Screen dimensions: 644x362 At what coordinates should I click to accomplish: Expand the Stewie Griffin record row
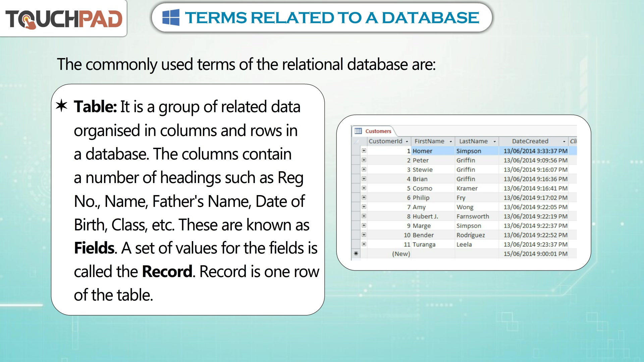(x=364, y=169)
